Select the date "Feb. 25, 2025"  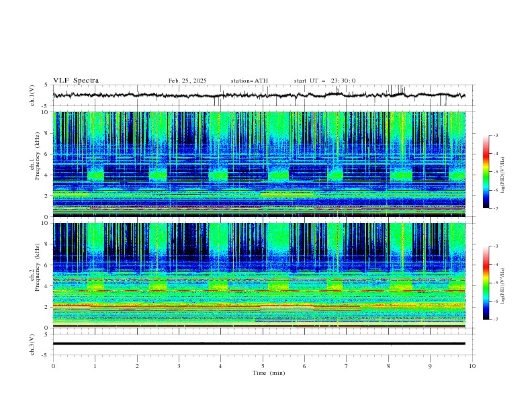point(187,81)
